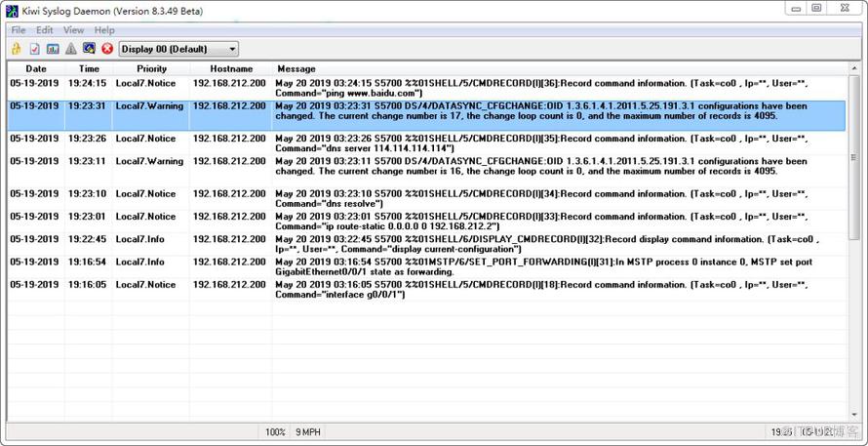
Task: Click the Kiwi Syslog Daemon title bar icon
Action: 12,11
